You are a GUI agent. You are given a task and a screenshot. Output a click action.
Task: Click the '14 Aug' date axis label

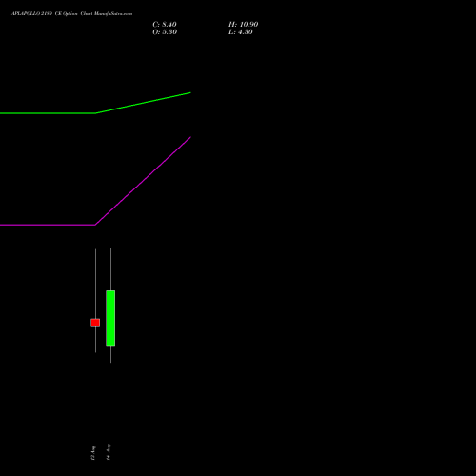109,452
